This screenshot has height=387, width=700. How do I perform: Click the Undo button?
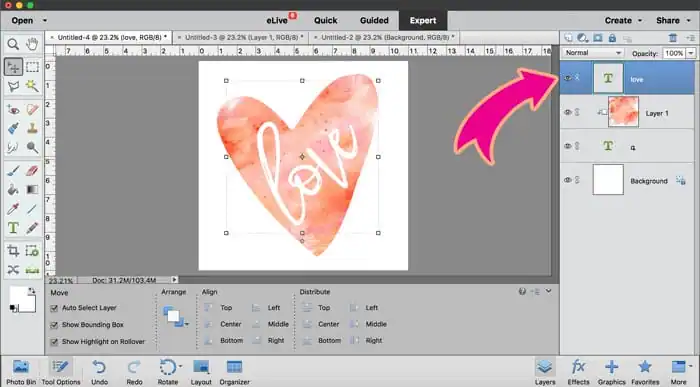coord(99,372)
